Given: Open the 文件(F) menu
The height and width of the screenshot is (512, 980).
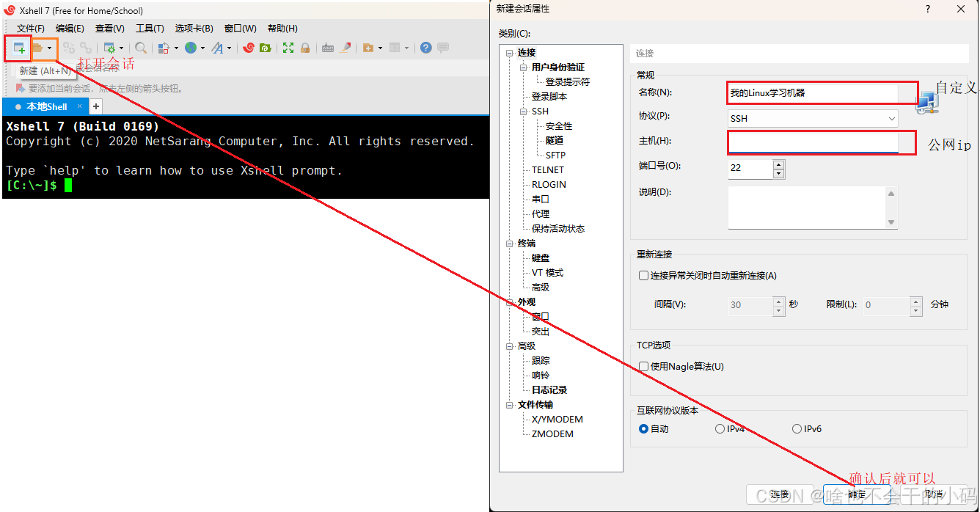Looking at the screenshot, I should tap(31, 29).
